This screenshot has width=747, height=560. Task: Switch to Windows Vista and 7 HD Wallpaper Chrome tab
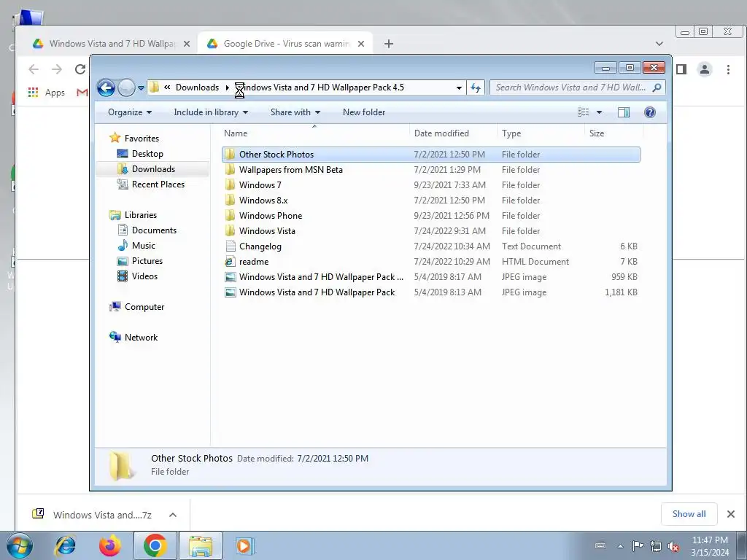111,44
